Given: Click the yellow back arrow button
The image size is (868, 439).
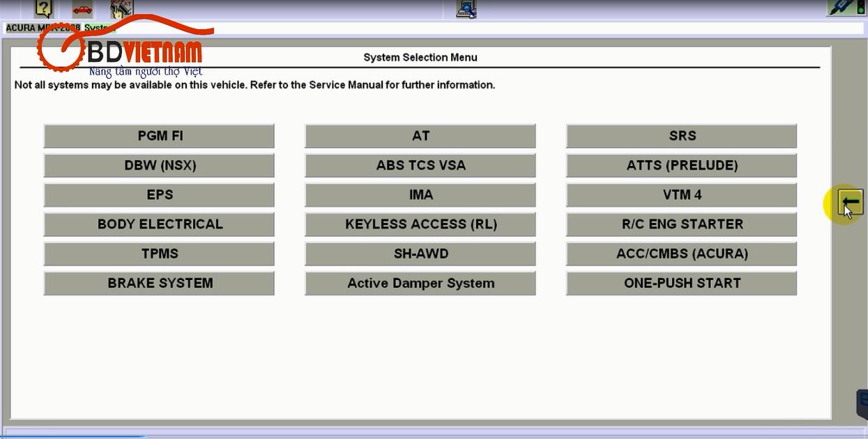Looking at the screenshot, I should click(x=851, y=203).
